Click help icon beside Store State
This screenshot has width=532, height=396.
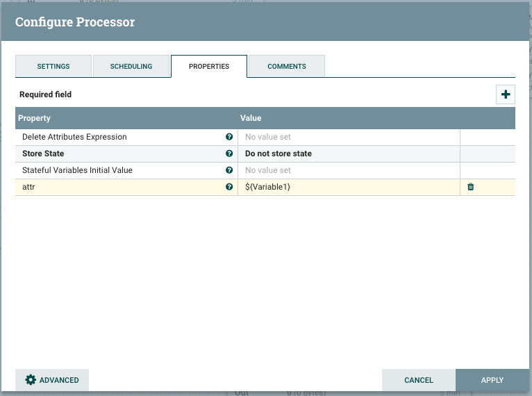point(229,154)
